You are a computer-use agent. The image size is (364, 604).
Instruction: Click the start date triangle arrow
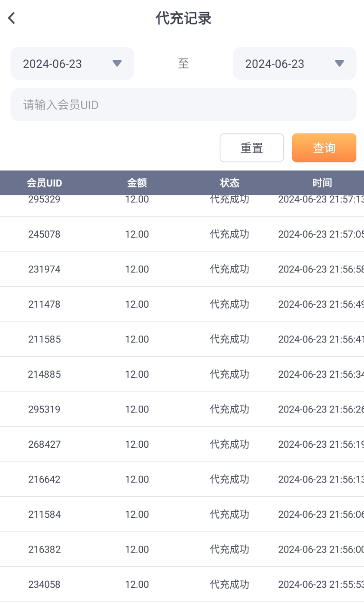pos(117,63)
